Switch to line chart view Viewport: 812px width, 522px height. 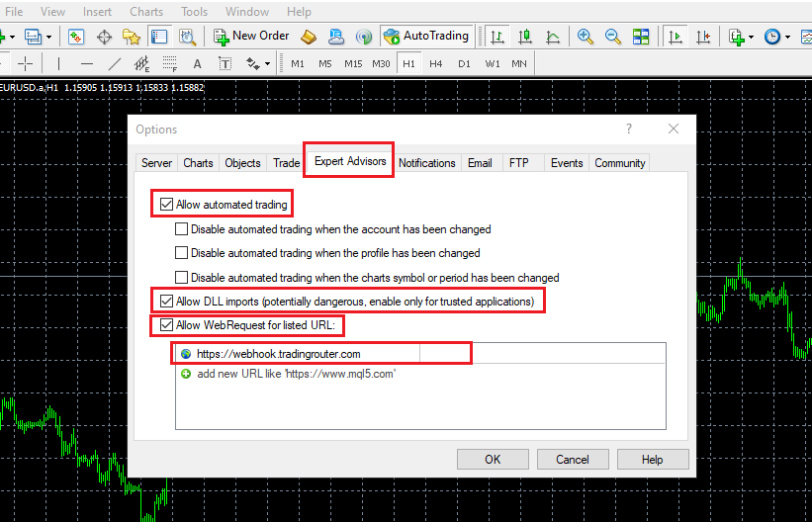[x=553, y=37]
